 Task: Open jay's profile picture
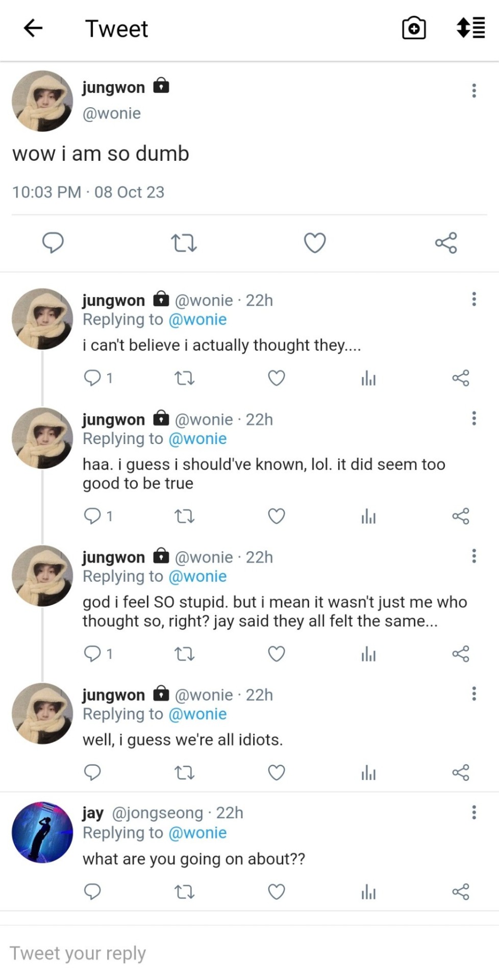click(x=42, y=832)
